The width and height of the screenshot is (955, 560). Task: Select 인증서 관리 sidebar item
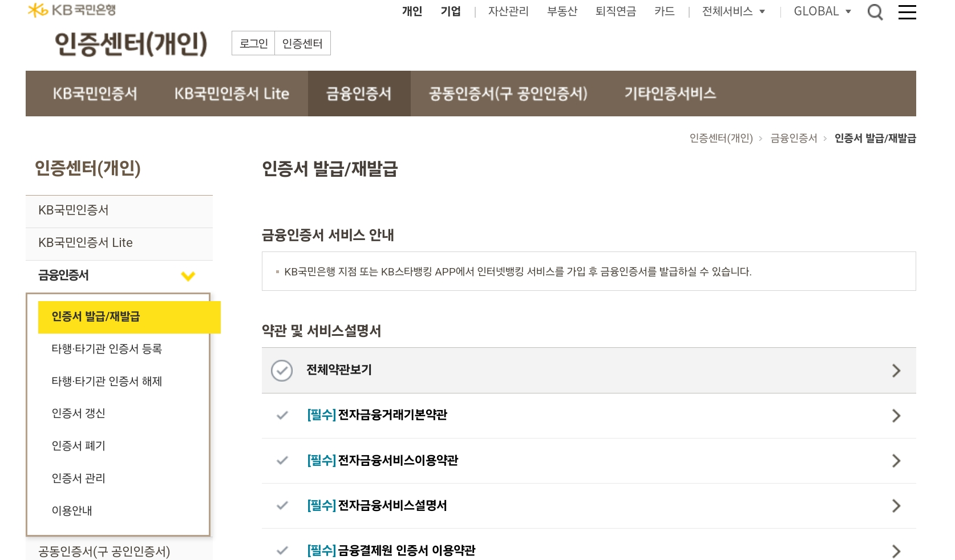79,478
